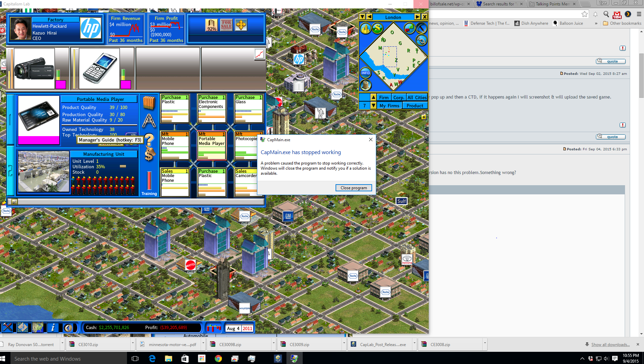The width and height of the screenshot is (644, 364).
Task: Click the Firm Revenue graph panel
Action: click(x=126, y=29)
